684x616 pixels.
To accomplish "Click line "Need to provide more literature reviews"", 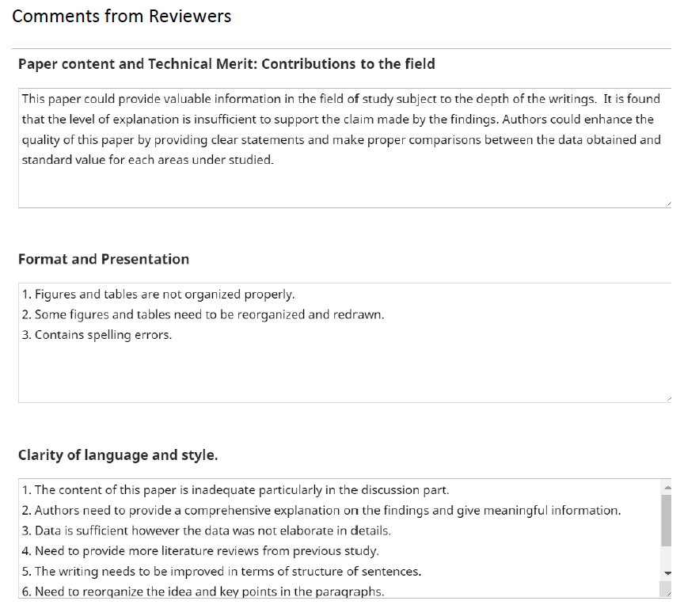I will [200, 551].
